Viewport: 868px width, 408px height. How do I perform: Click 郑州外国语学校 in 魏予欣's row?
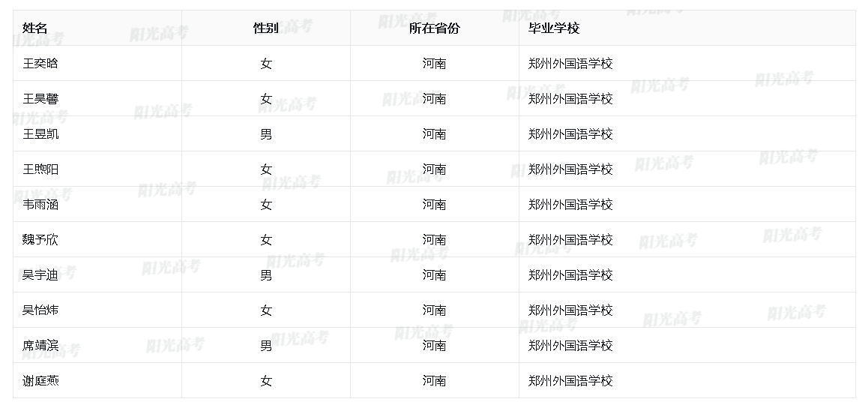(x=570, y=240)
